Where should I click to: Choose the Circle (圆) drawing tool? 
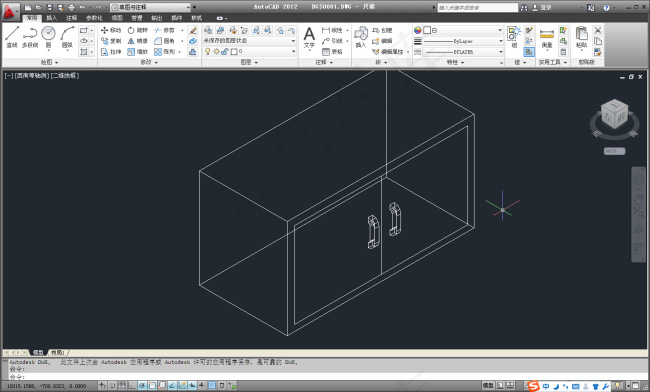click(x=49, y=37)
